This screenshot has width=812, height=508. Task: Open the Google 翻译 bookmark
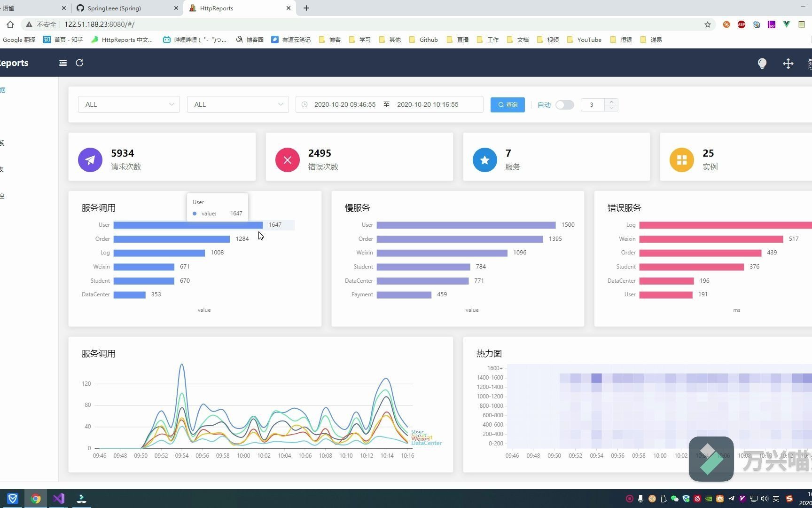[x=19, y=40]
